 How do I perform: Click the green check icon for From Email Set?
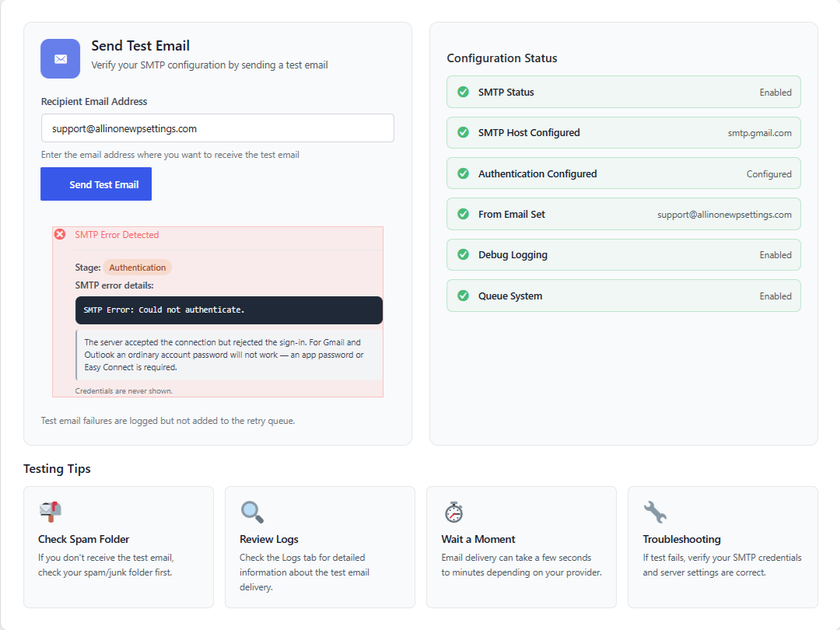[464, 215]
